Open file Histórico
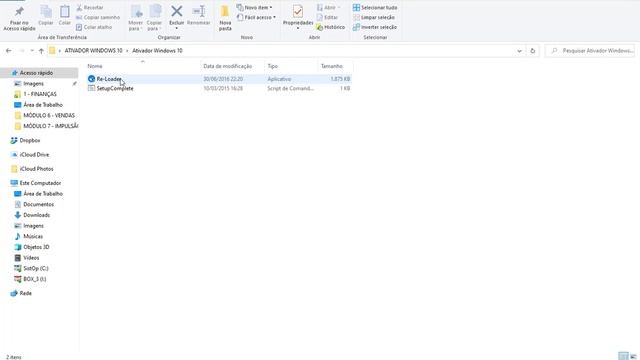The height and width of the screenshot is (360, 640). coord(331,27)
